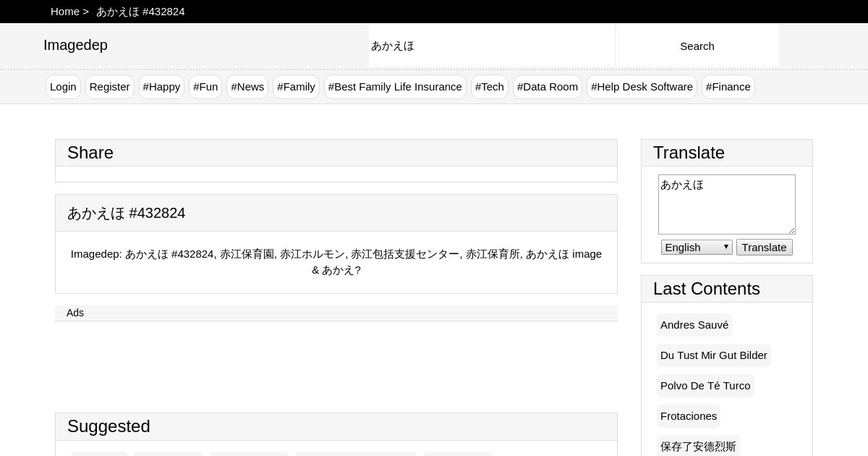This screenshot has height=456, width=868.
Task: Select the #Family tag
Action: (296, 87)
